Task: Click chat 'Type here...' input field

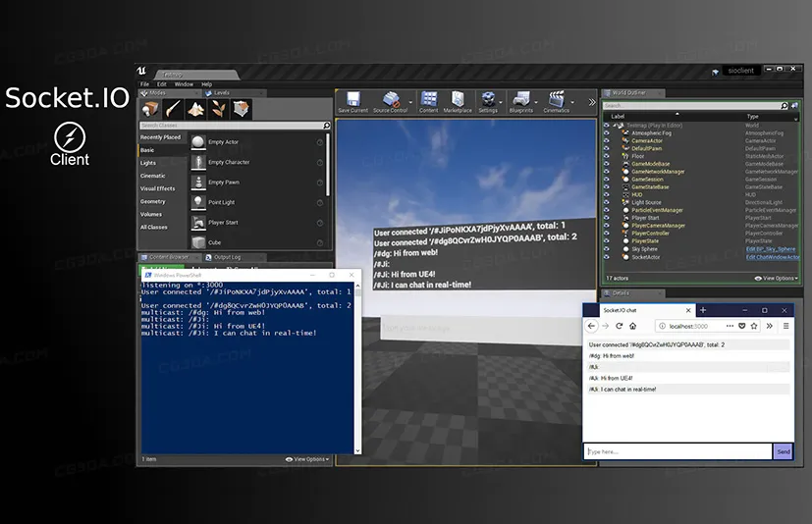Action: (x=678, y=451)
